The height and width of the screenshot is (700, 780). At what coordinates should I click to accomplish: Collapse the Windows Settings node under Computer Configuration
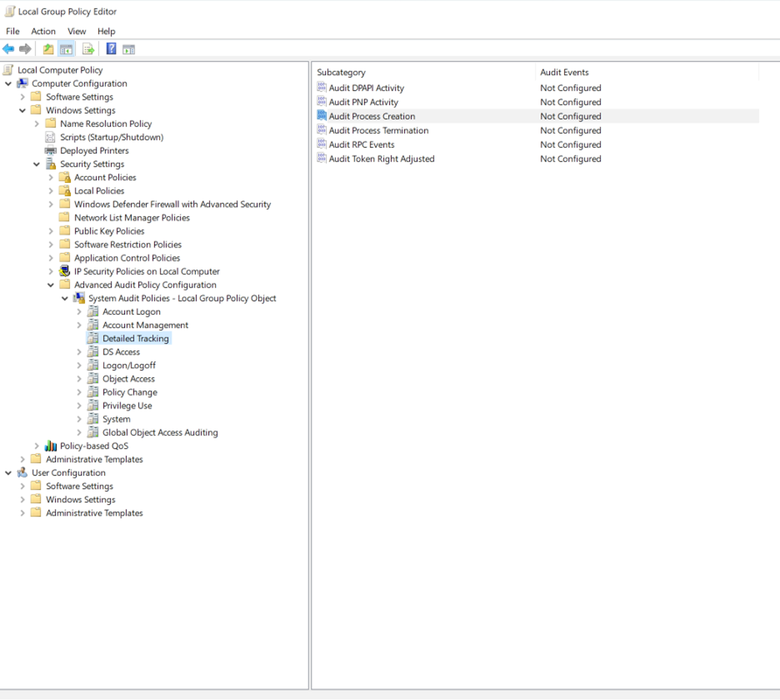(x=22, y=110)
